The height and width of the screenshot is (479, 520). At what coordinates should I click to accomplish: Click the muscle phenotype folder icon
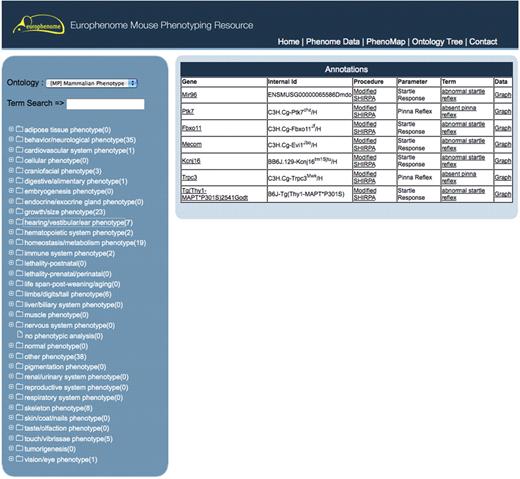pos(19,314)
